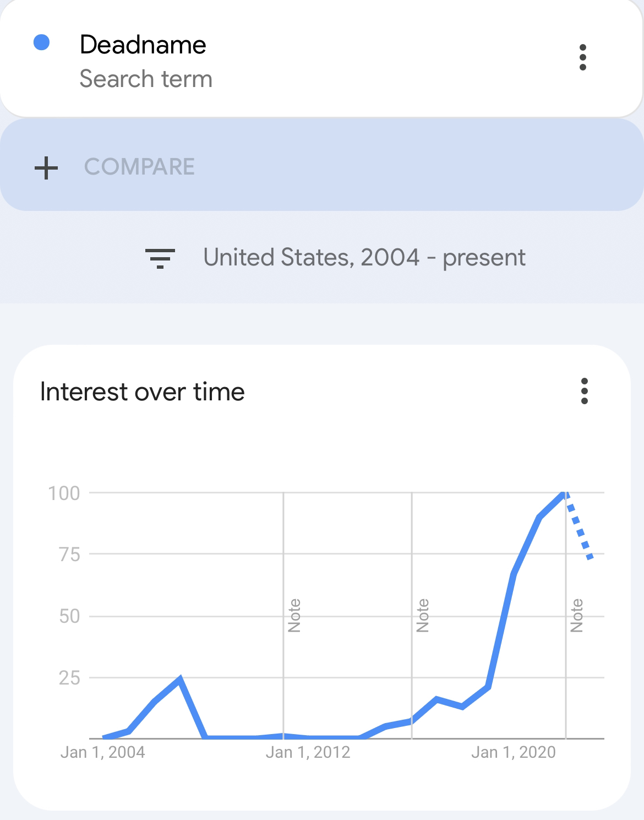Select the steep rising line segment near 50

(501, 630)
